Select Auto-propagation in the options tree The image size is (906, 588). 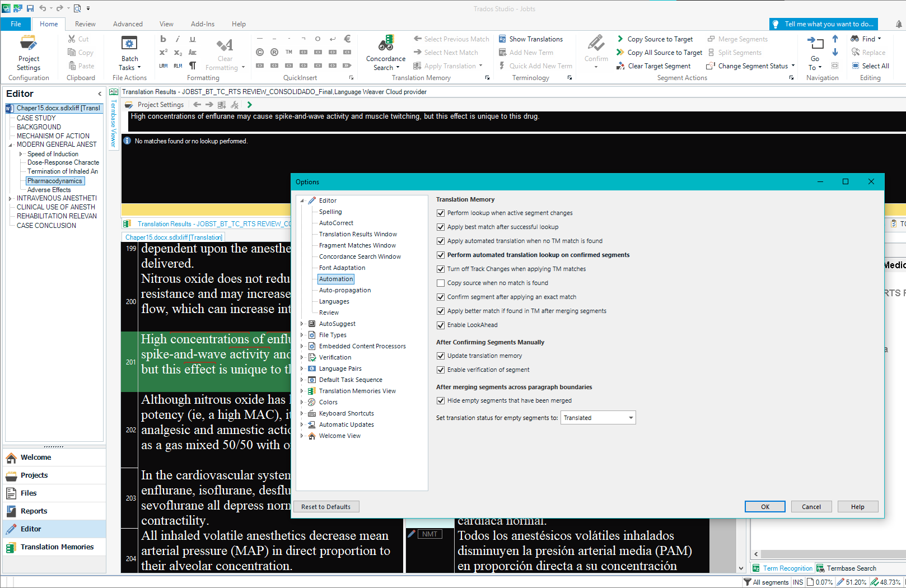344,290
